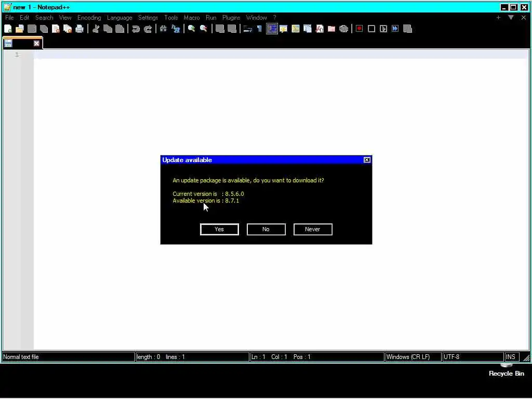Click the plus button at the menu bar's right end
Viewport: 532px width, 399px height.
point(498,18)
